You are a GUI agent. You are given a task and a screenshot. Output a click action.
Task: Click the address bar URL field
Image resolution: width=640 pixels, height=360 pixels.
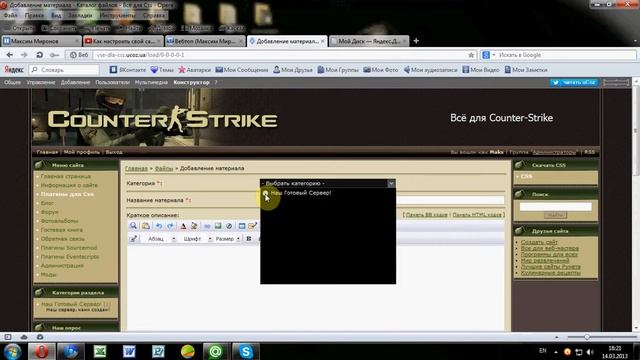(x=280, y=55)
